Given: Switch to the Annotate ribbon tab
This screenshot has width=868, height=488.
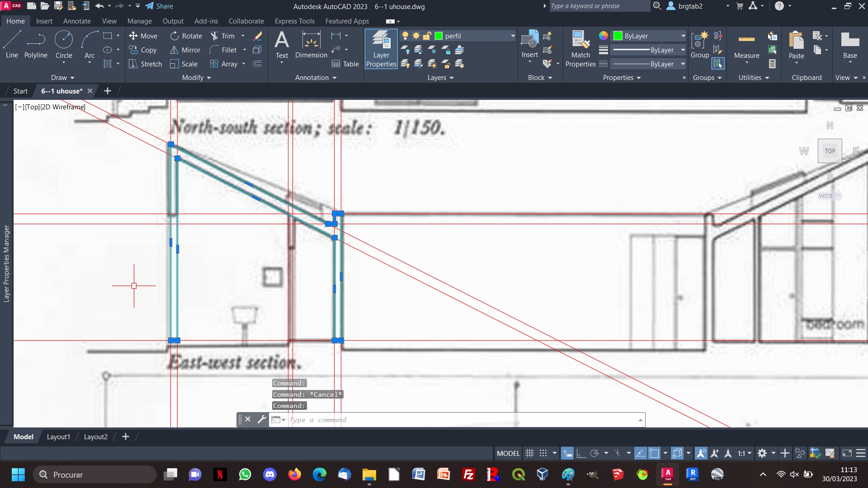Looking at the screenshot, I should 77,21.
